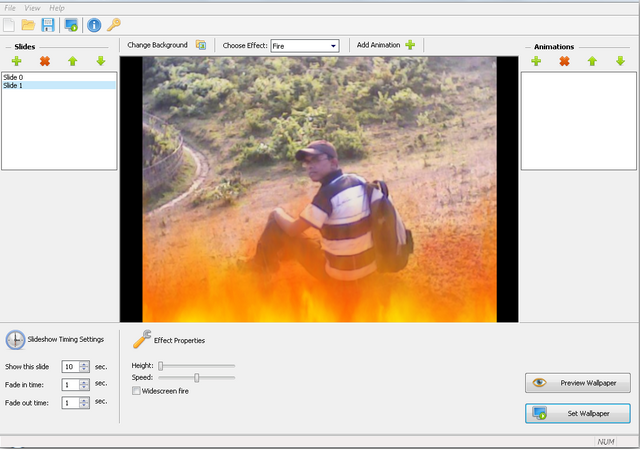Move the animation up in the Animations panel

(592, 62)
